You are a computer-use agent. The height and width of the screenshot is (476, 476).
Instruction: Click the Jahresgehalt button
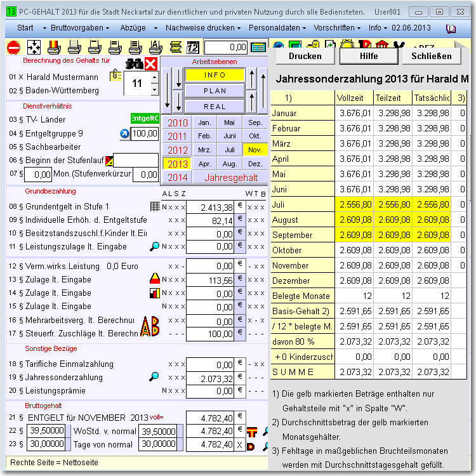pos(230,177)
